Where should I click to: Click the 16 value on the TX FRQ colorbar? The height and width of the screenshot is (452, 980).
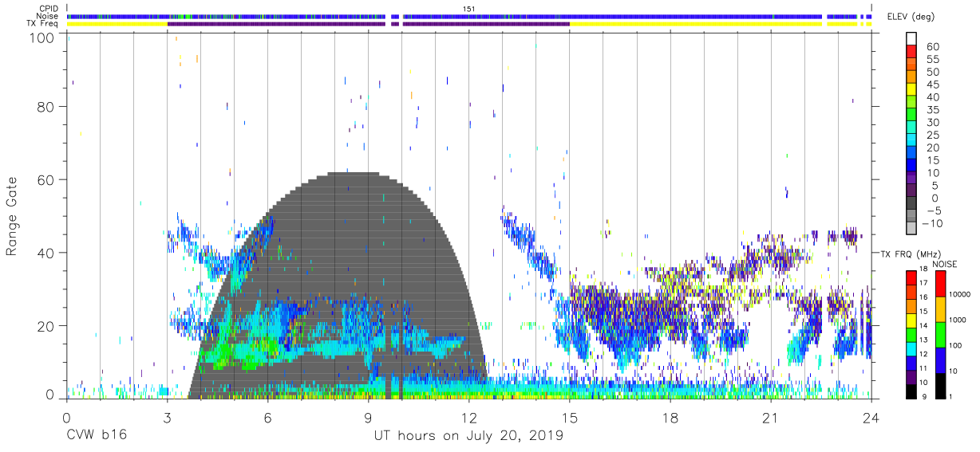point(926,297)
